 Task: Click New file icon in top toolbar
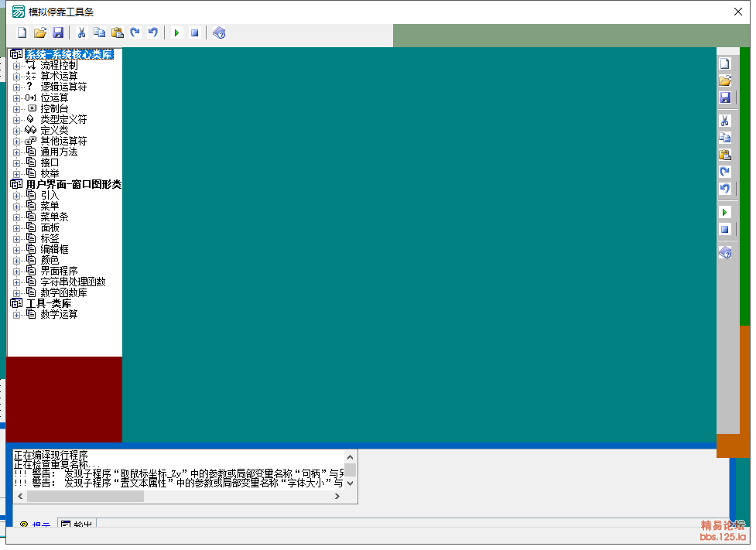click(x=22, y=32)
